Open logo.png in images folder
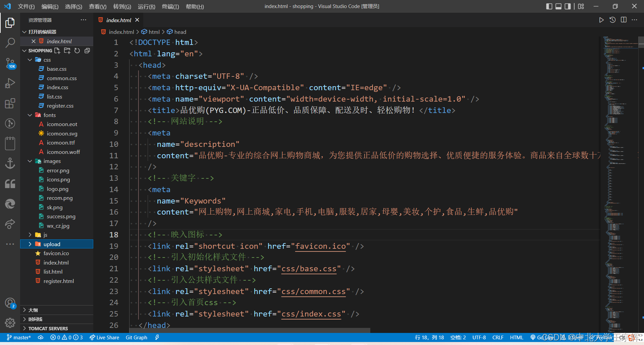Image resolution: width=644 pixels, height=345 pixels. click(x=57, y=189)
